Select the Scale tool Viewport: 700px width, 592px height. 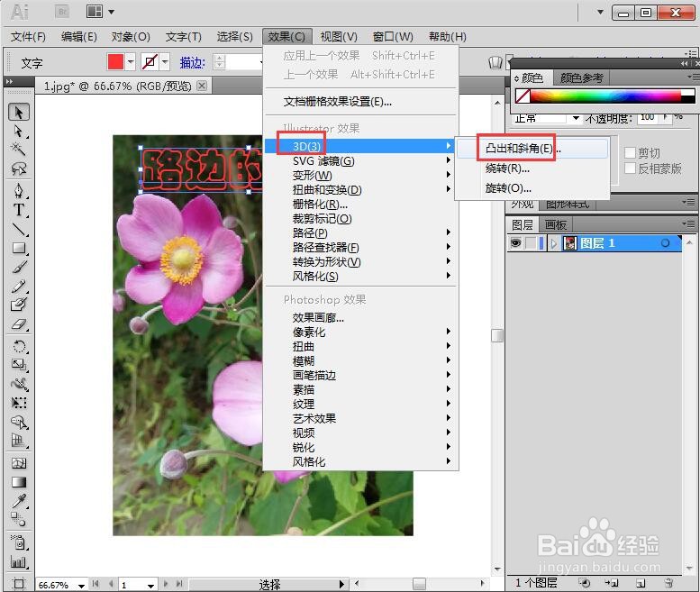(x=18, y=365)
